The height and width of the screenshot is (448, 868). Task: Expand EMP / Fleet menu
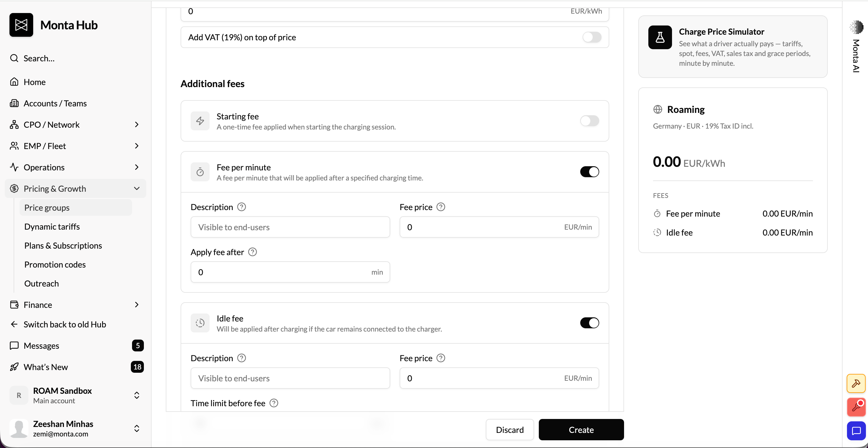[75, 146]
